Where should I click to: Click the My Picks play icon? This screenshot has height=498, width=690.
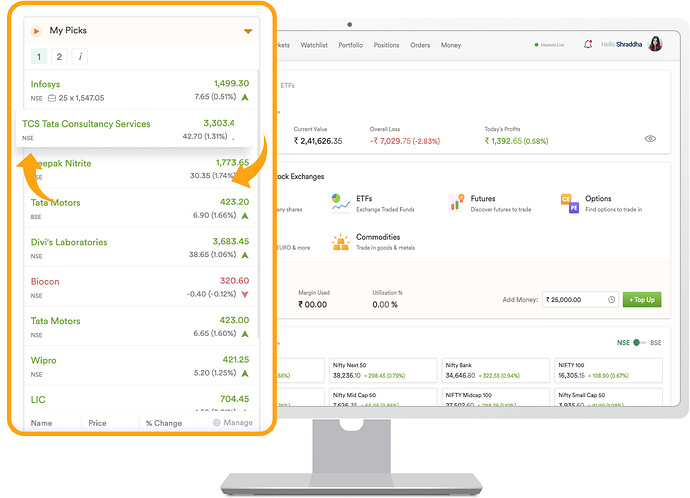click(36, 31)
